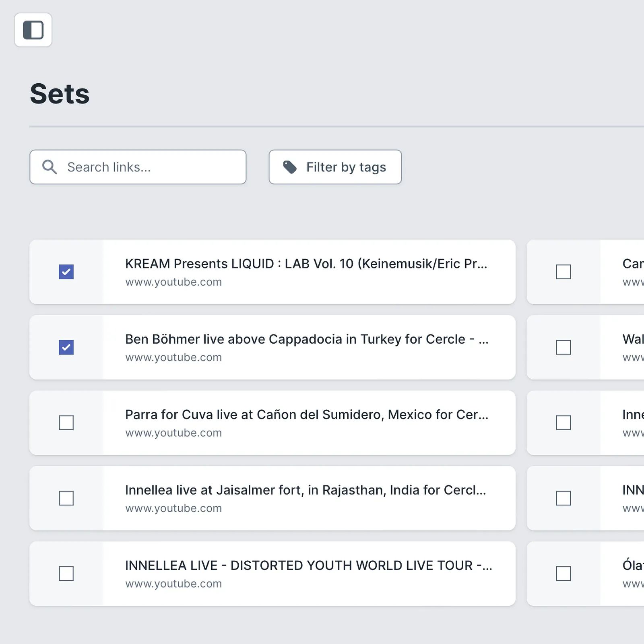Open Innellea live at Jaisalmer fort link
This screenshot has height=644, width=644.
(306, 490)
